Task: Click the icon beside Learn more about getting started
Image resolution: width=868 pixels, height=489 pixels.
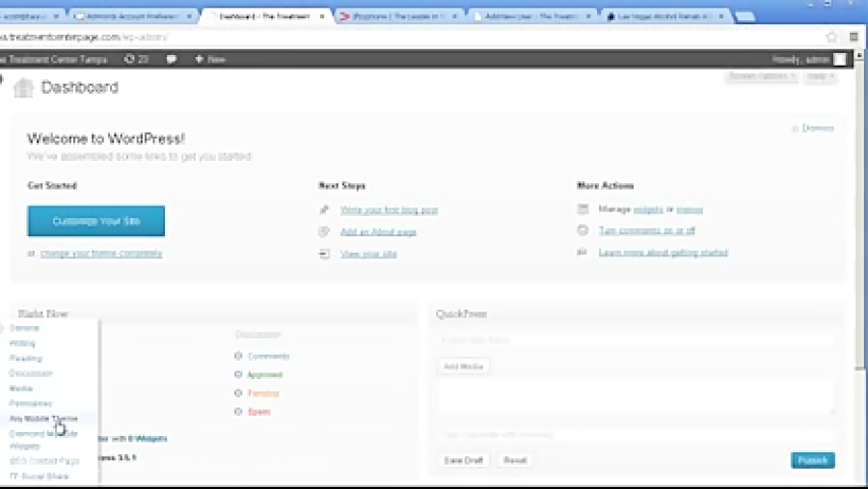Action: pyautogui.click(x=583, y=252)
